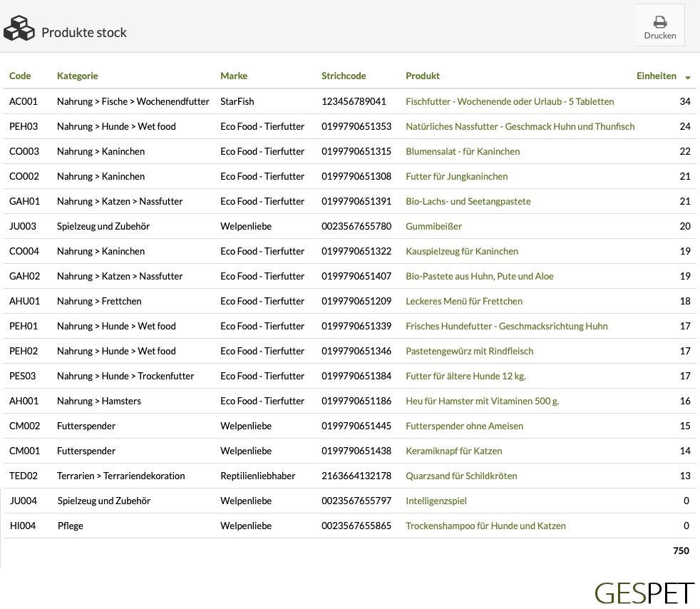
Task: Select code cell AHU01
Action: (24, 302)
